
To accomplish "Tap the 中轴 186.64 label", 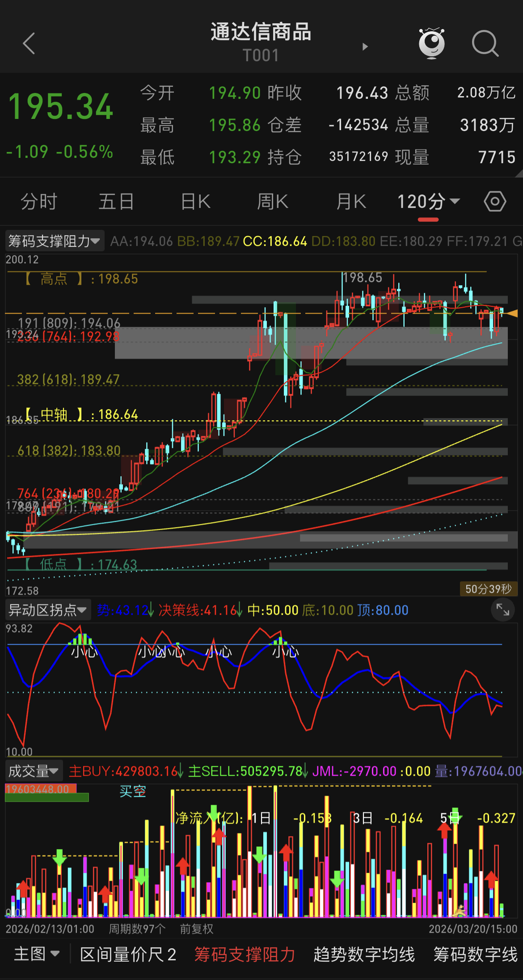I will click(x=81, y=414).
